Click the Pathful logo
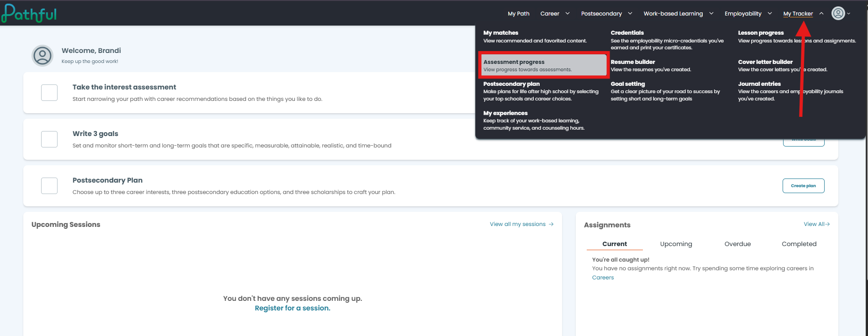 click(29, 13)
